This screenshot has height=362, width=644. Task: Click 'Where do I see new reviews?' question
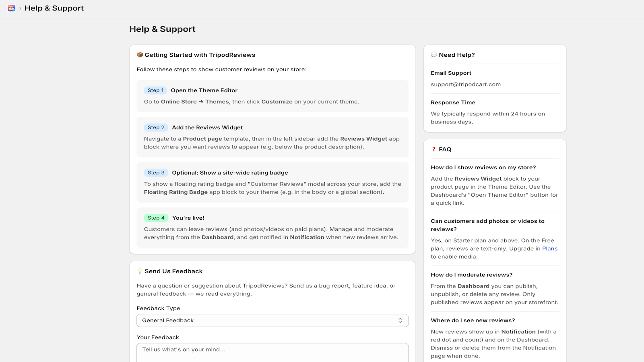click(473, 321)
